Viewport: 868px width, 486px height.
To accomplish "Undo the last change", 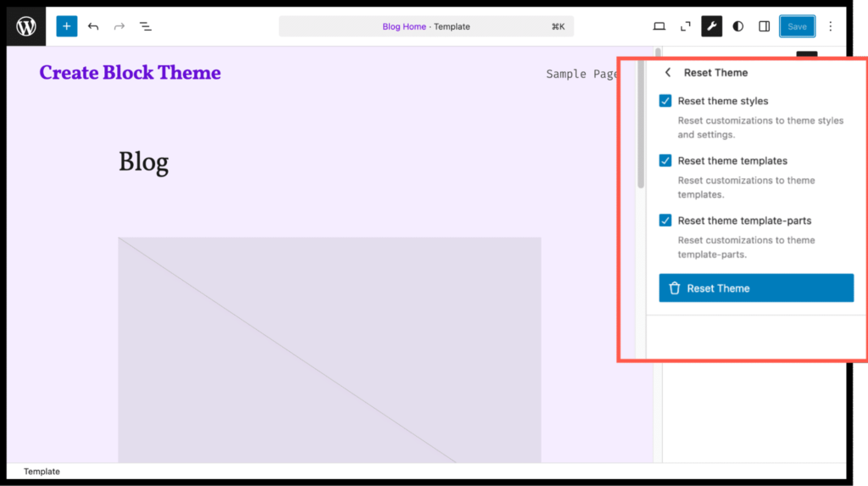I will coord(93,26).
